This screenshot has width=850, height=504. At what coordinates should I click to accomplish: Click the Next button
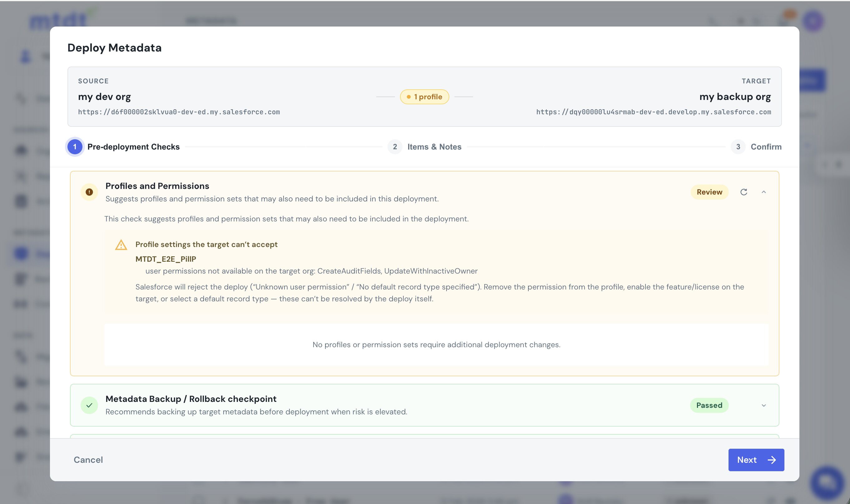coord(756,460)
